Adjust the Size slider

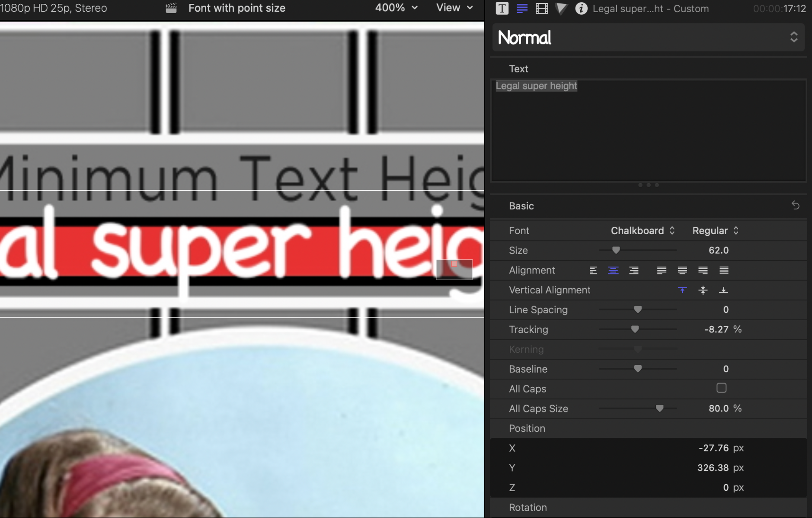[x=616, y=250]
